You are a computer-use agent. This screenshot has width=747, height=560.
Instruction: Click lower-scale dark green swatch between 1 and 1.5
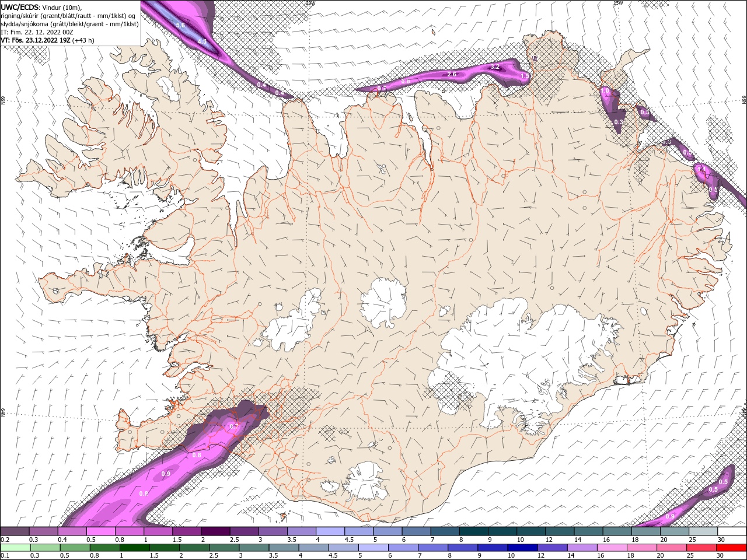[135, 548]
